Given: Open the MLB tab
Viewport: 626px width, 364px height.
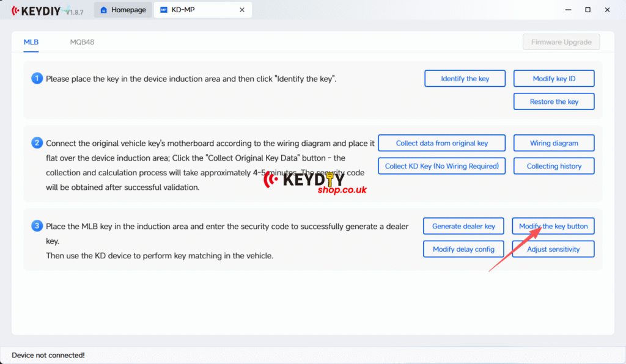Looking at the screenshot, I should 31,42.
